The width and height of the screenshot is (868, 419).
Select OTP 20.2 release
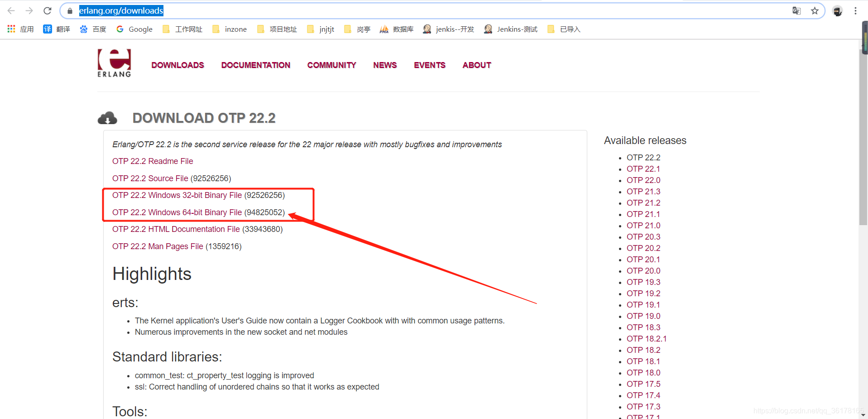tap(643, 248)
